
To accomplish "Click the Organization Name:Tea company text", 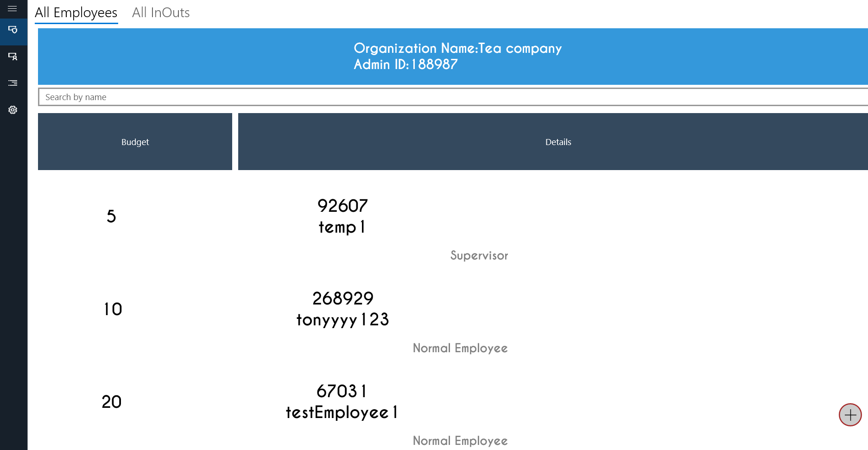I will [x=458, y=48].
